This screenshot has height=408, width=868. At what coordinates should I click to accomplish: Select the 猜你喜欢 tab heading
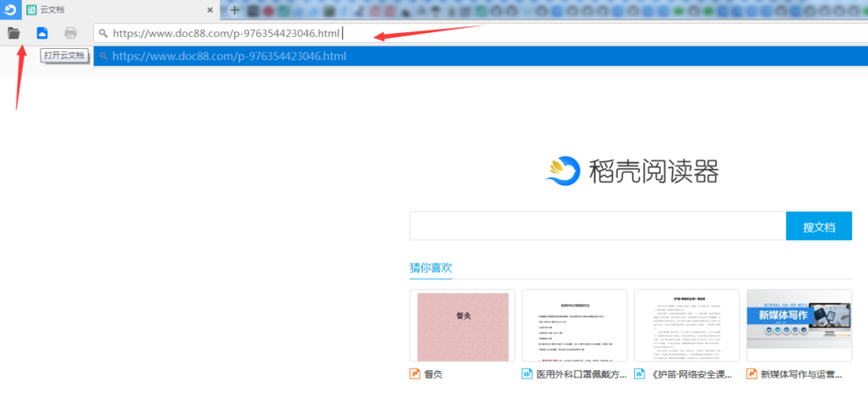[431, 268]
